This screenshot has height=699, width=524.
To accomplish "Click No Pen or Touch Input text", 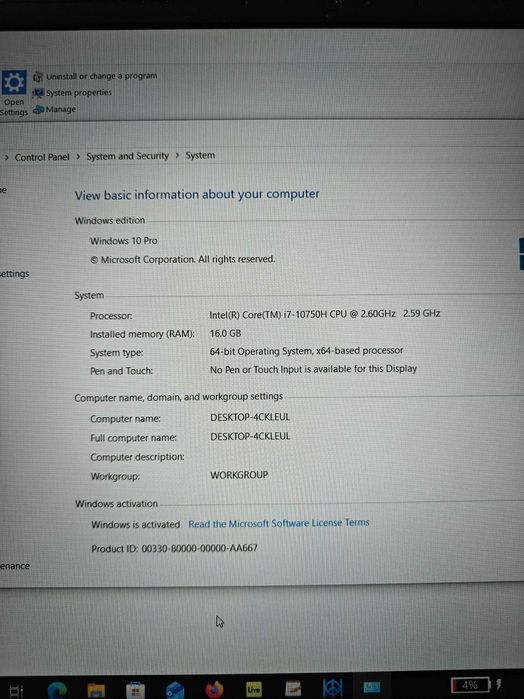I will click(313, 369).
